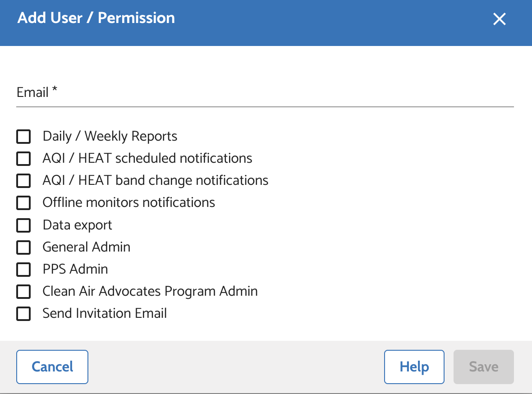532x394 pixels.
Task: Click the 'PPS Admin' label text
Action: tap(75, 269)
